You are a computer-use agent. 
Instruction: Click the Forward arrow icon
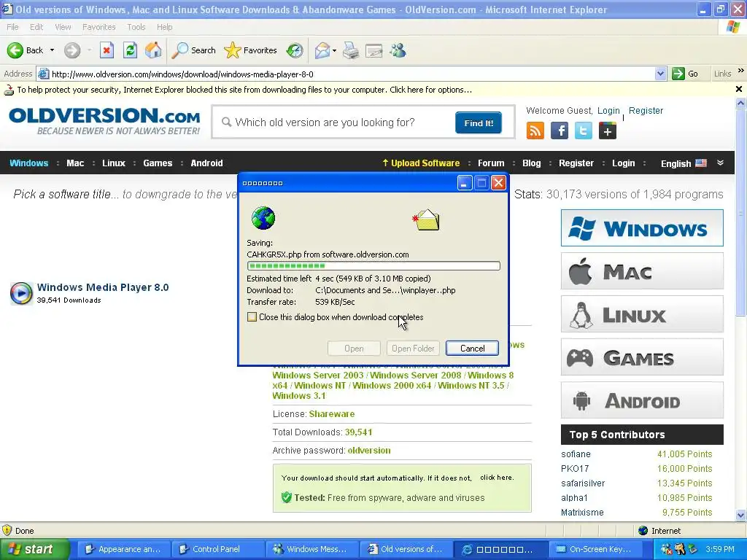tap(72, 50)
